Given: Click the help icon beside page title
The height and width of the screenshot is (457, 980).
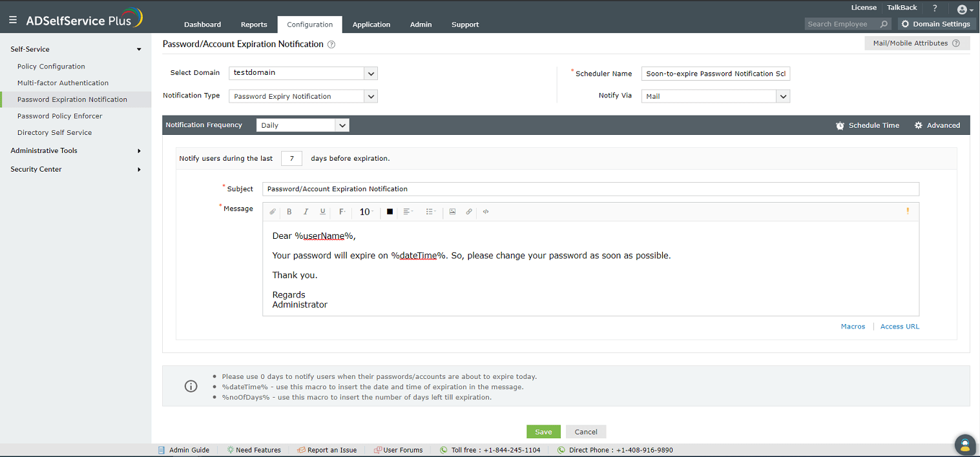Looking at the screenshot, I should (x=331, y=45).
